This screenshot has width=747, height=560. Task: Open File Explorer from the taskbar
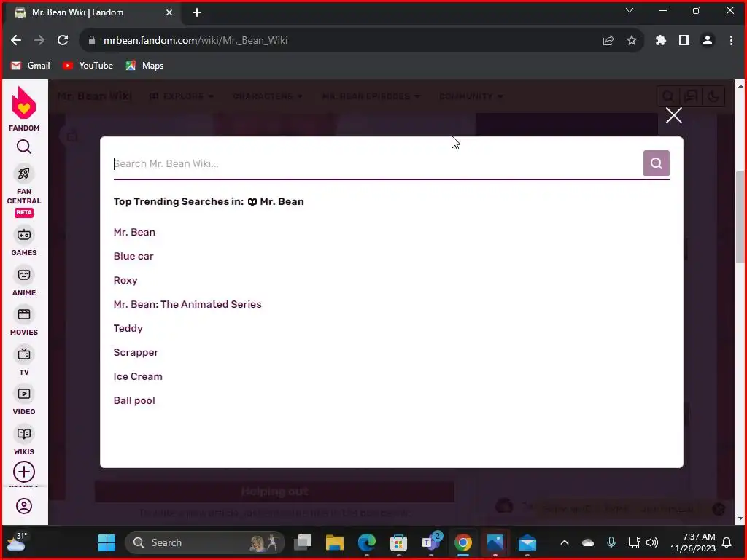(334, 542)
